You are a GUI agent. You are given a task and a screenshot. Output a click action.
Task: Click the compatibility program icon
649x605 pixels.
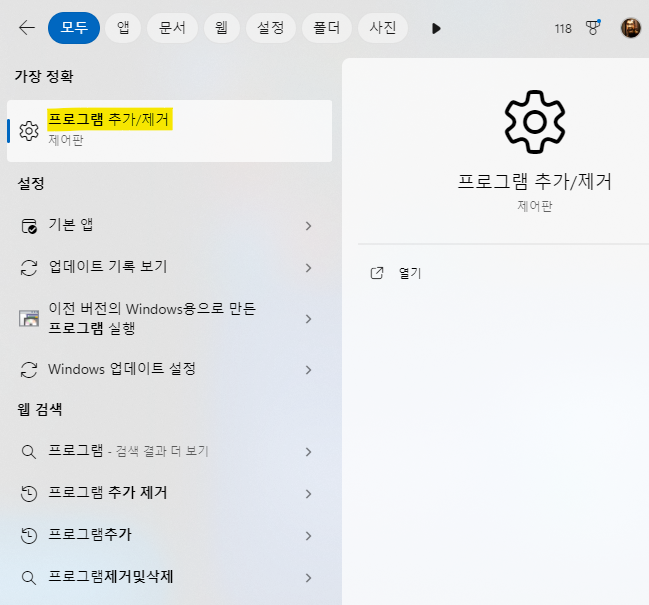(x=29, y=319)
